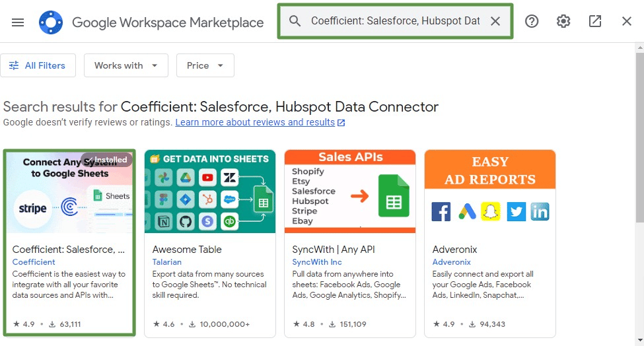Open the Settings gear icon
Screen dimensions: 644x346
[x=563, y=21]
